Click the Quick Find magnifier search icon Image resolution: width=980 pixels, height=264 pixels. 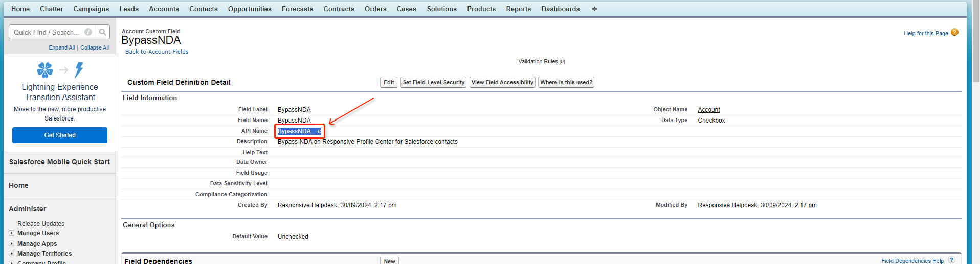tap(103, 32)
